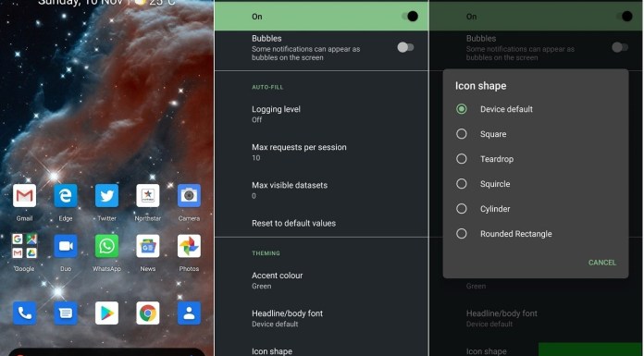The width and height of the screenshot is (644, 356).
Task: Tap Reset to default values
Action: click(x=321, y=223)
